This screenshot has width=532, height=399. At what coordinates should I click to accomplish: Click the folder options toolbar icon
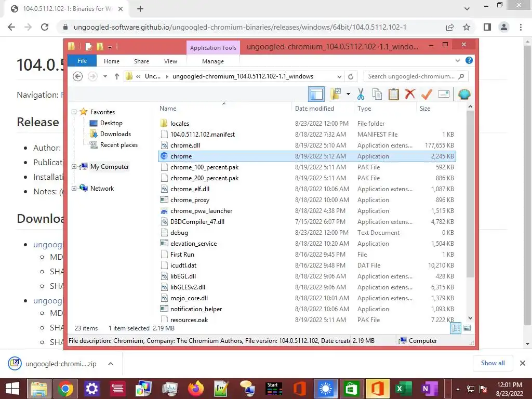coord(336,94)
